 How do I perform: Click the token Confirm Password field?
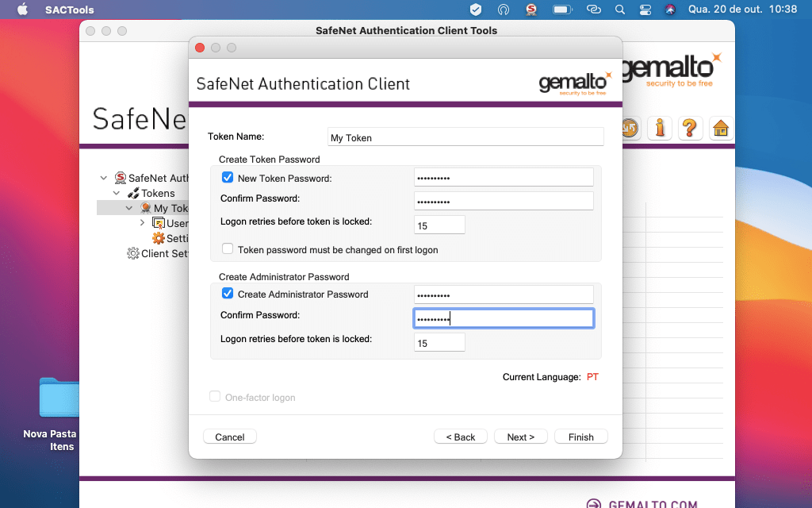pos(504,201)
